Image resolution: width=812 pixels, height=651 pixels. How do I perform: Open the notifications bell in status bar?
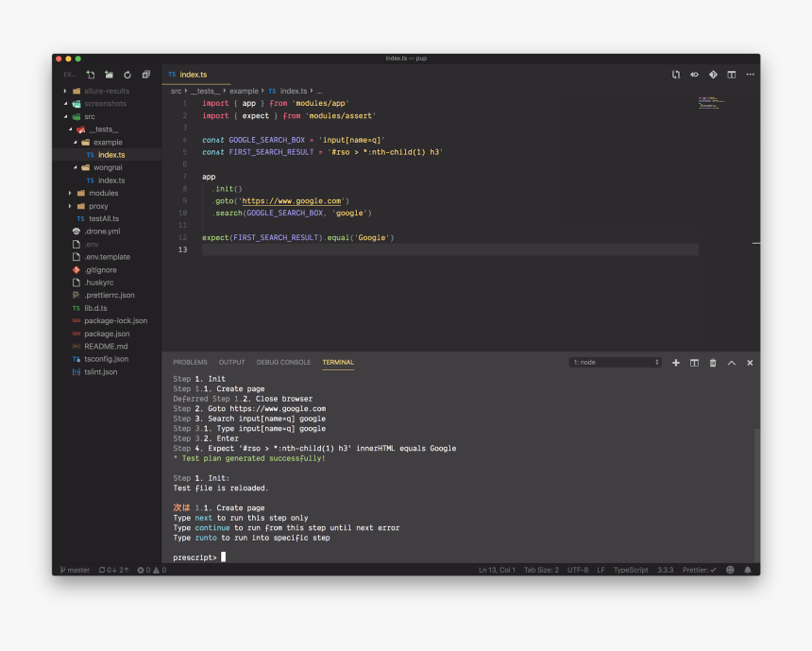748,570
